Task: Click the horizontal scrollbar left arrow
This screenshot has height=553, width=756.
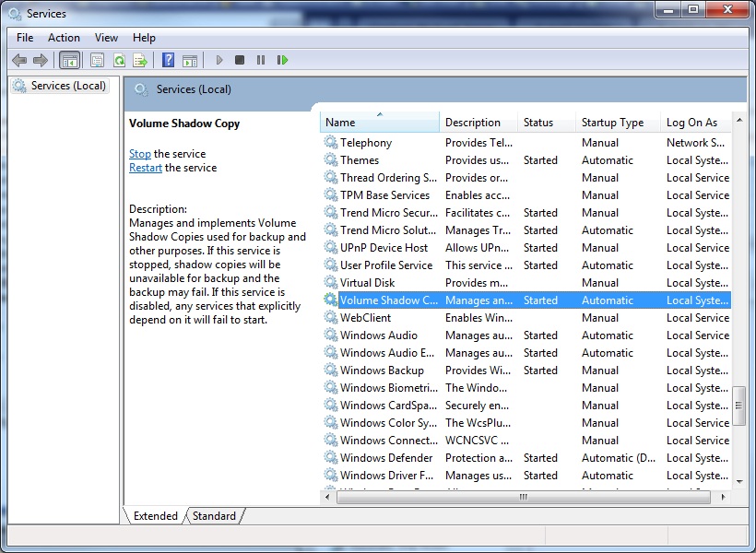Action: 328,497
